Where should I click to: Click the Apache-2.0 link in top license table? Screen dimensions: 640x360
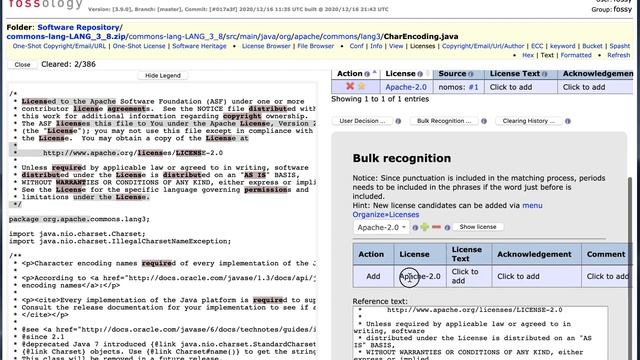(406, 87)
